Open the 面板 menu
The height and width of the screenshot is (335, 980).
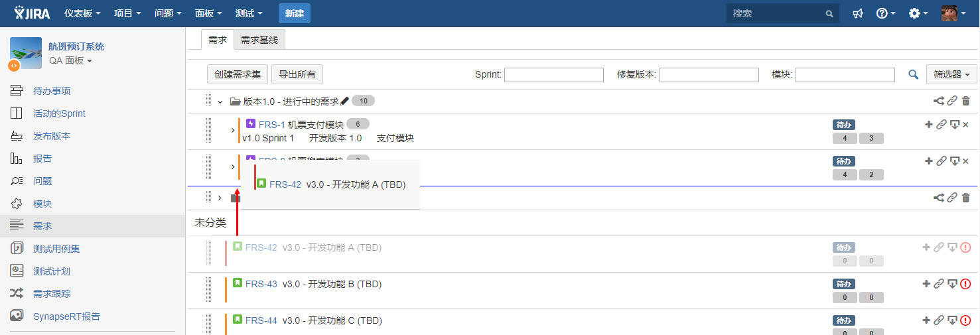point(208,13)
